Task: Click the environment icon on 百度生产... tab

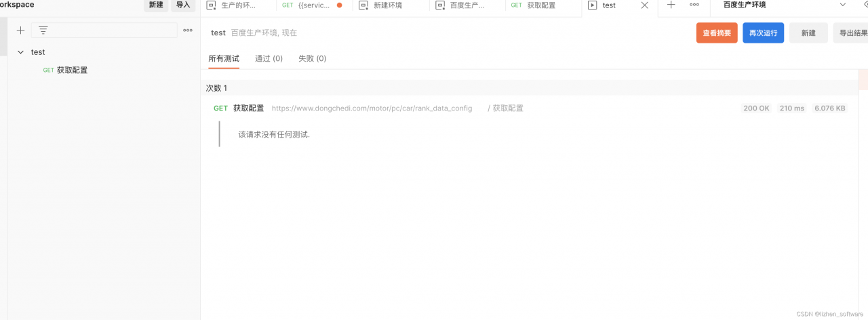Action: click(x=439, y=5)
